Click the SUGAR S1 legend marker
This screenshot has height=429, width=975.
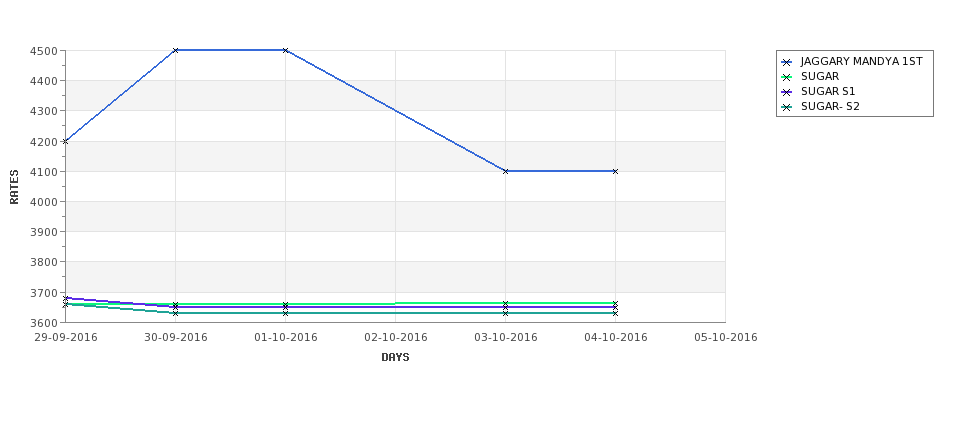(x=787, y=92)
